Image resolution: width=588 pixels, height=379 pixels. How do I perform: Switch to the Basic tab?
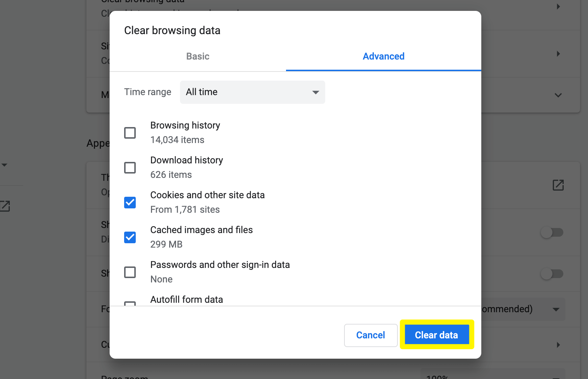point(197,56)
